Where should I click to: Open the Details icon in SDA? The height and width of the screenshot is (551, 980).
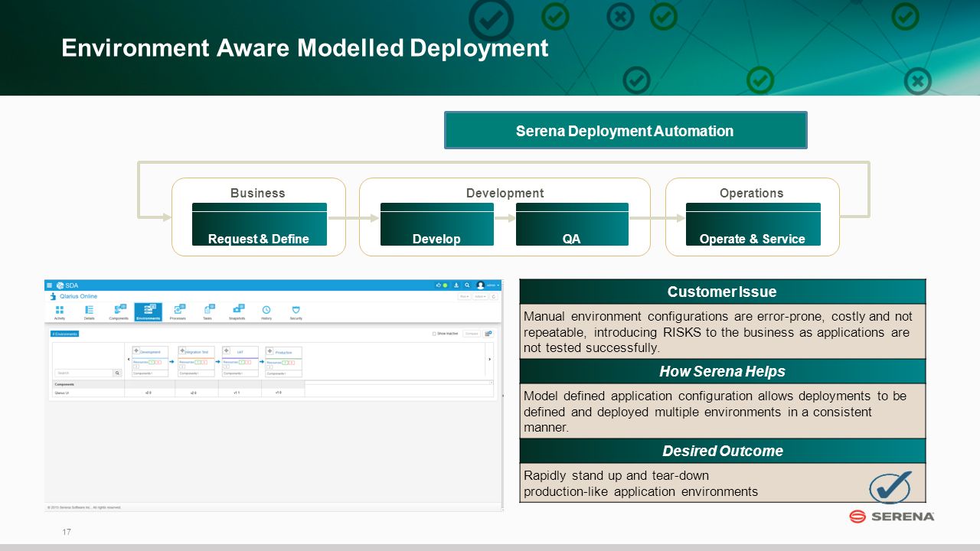click(x=89, y=311)
